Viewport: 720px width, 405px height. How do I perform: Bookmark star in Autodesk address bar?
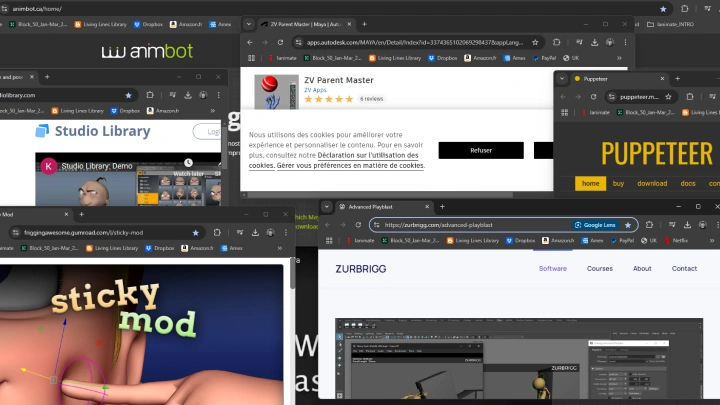(x=535, y=42)
